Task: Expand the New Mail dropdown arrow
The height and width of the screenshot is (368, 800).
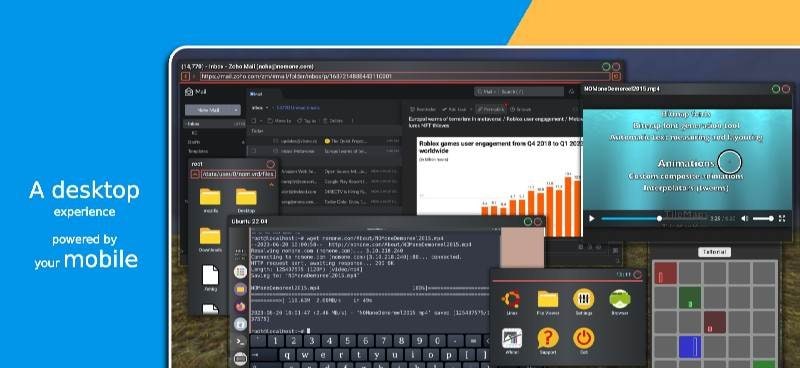Action: [x=236, y=110]
